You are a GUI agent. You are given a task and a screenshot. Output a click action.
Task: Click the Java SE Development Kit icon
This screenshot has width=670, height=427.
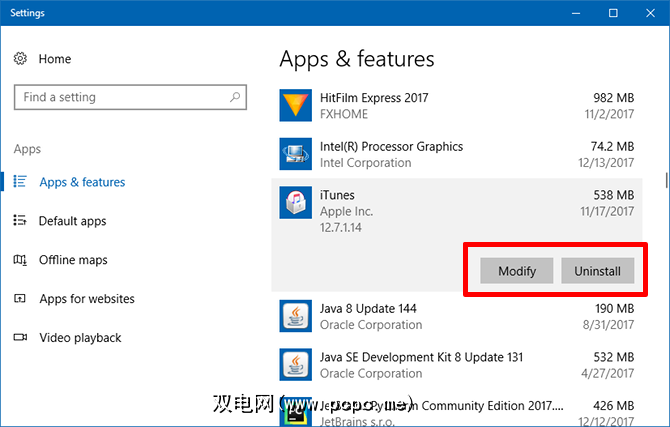[296, 365]
